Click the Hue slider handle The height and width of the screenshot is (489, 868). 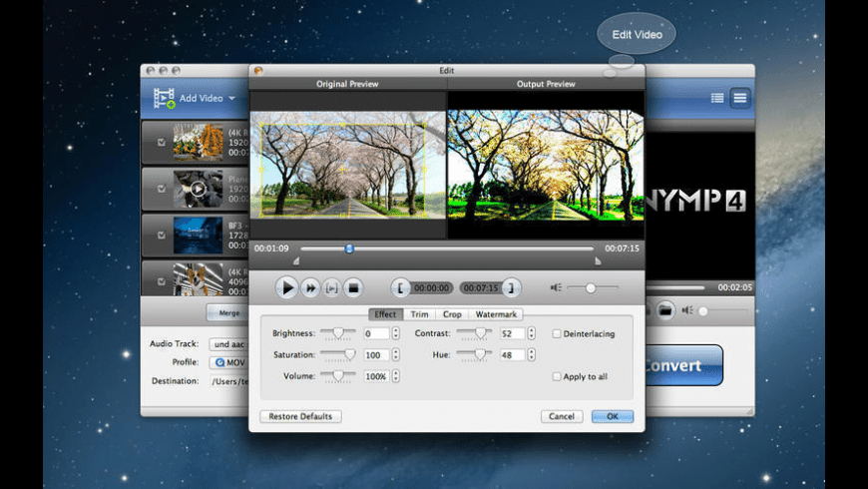point(479,354)
